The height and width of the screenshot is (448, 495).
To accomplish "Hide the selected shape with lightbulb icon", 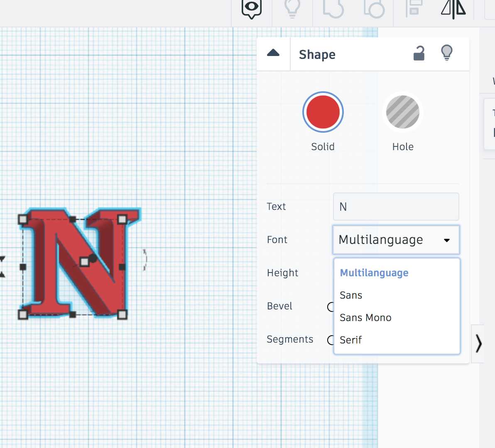I will pyautogui.click(x=447, y=53).
